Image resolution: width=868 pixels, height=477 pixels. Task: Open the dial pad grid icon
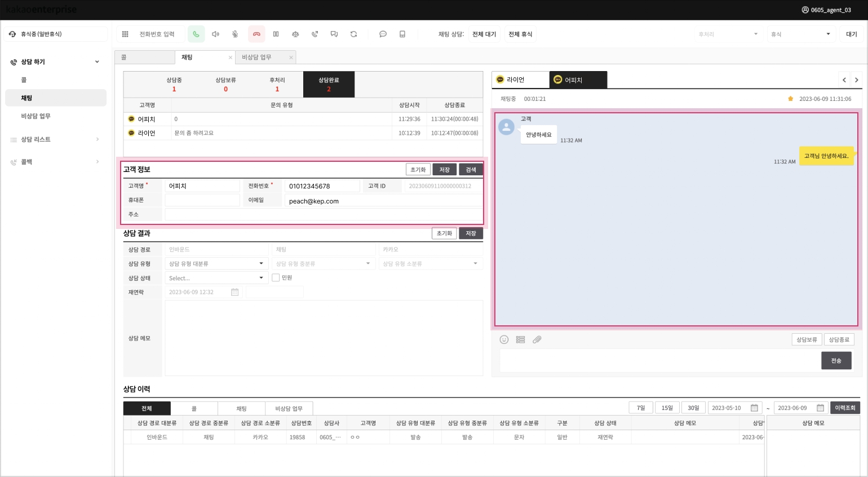tap(125, 34)
